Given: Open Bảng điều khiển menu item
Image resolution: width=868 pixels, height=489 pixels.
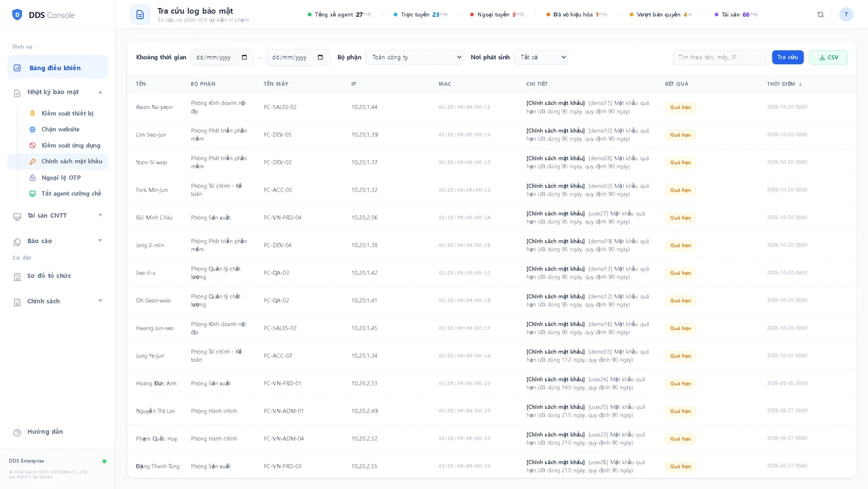Looking at the screenshot, I should 58,68.
